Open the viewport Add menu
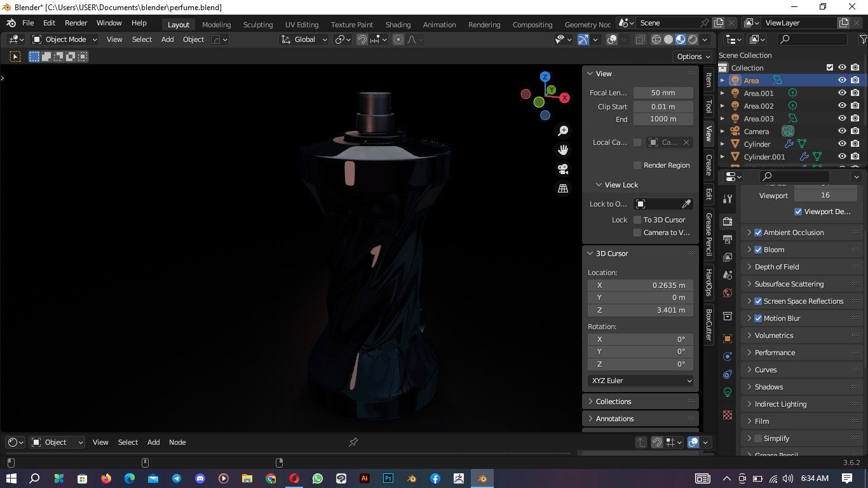Viewport: 868px width, 488px height. 167,39
